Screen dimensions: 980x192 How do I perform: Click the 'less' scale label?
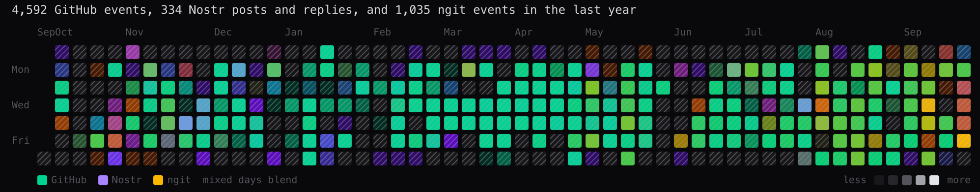[x=855, y=180]
